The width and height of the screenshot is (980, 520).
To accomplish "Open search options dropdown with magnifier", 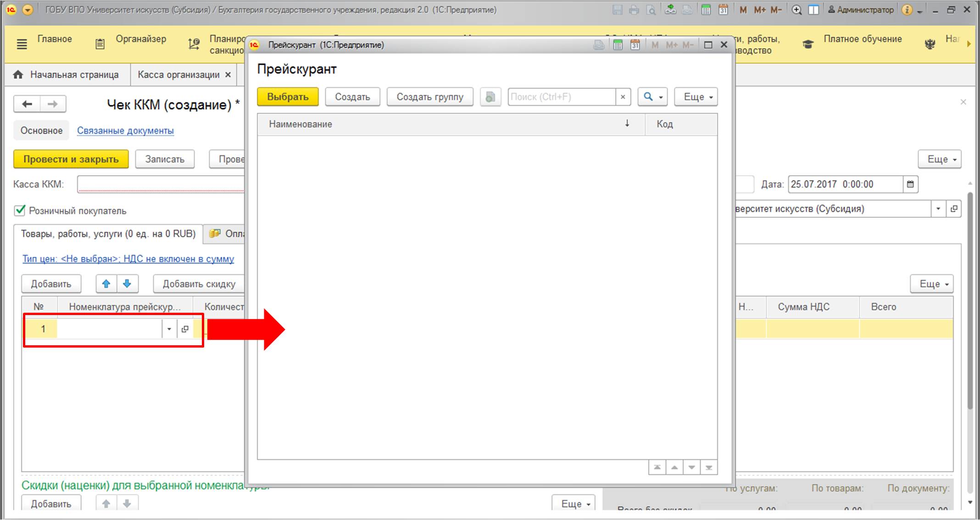I will [653, 97].
